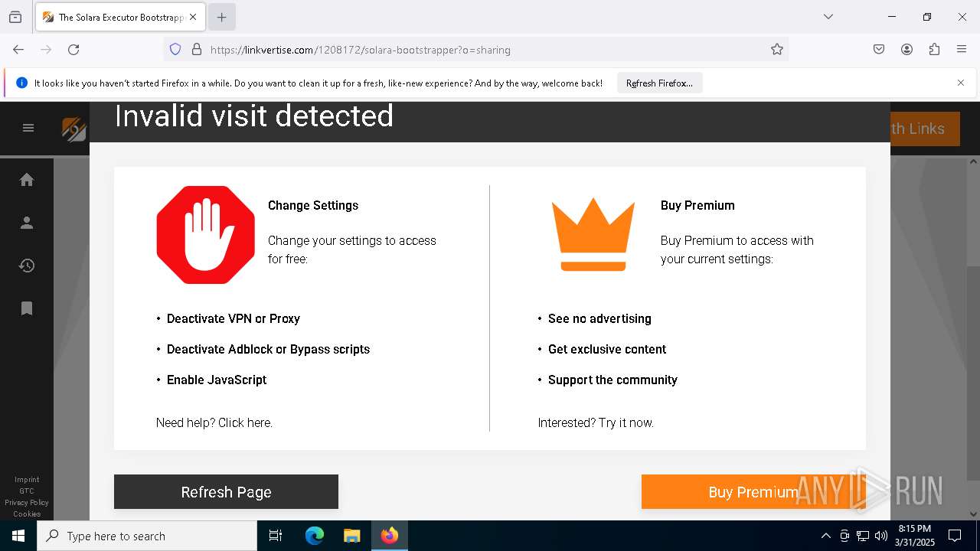
Task: Close the Solara Executor Bootstrapper tab
Action: click(x=193, y=17)
